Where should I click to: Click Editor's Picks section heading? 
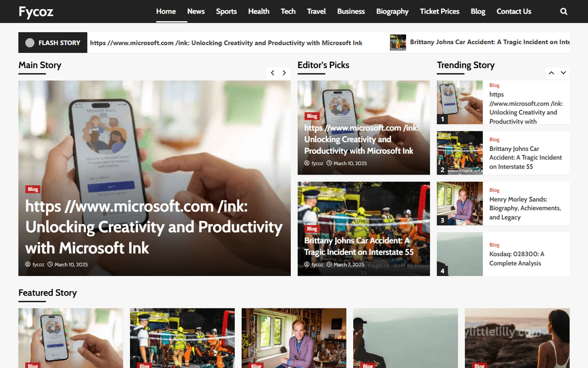pyautogui.click(x=323, y=65)
